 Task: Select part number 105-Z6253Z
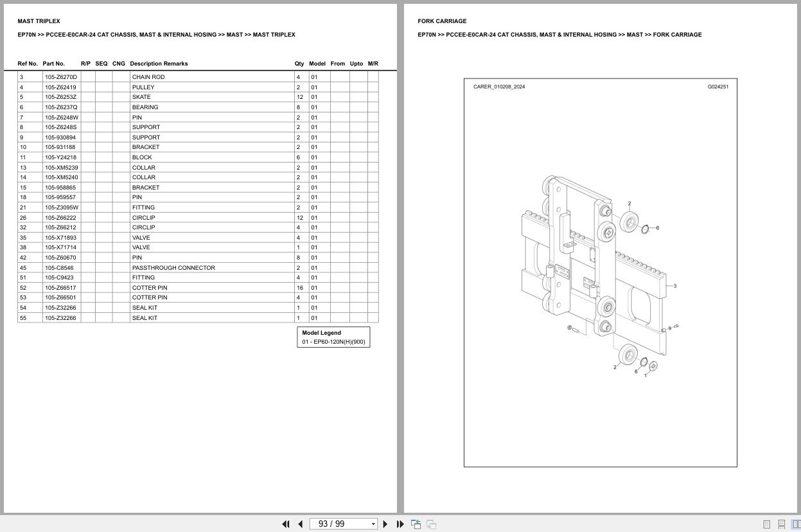coord(61,97)
